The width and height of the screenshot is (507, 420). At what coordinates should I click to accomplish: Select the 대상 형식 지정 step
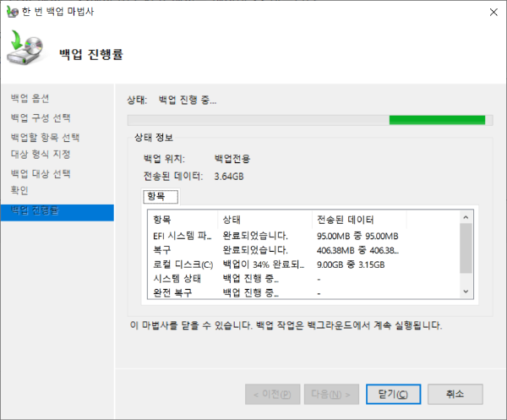41,154
